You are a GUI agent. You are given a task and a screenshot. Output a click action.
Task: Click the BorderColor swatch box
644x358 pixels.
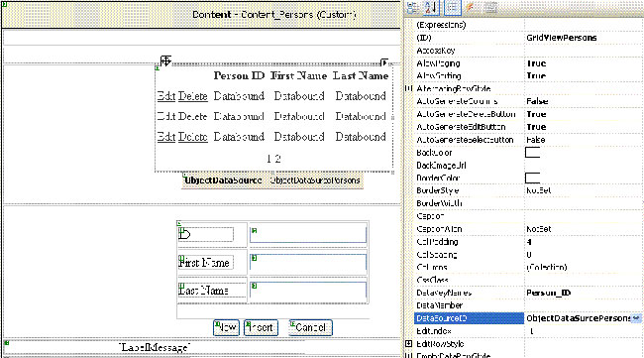click(x=532, y=178)
